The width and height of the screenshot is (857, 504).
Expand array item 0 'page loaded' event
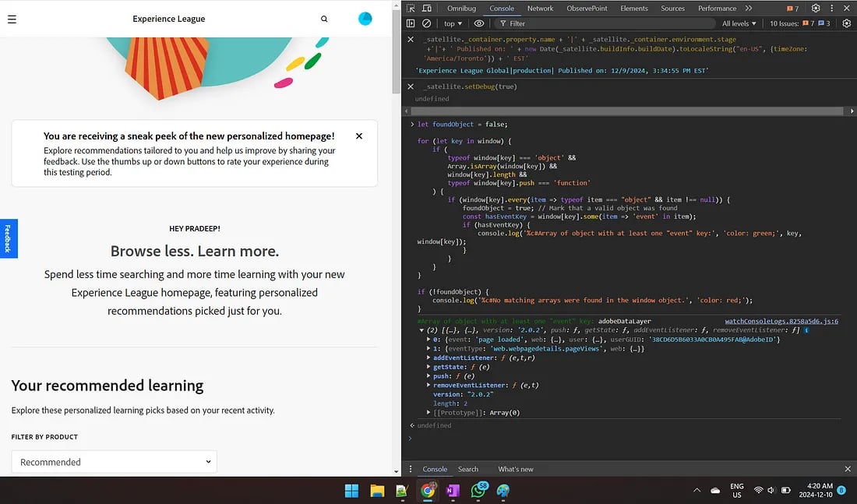429,340
